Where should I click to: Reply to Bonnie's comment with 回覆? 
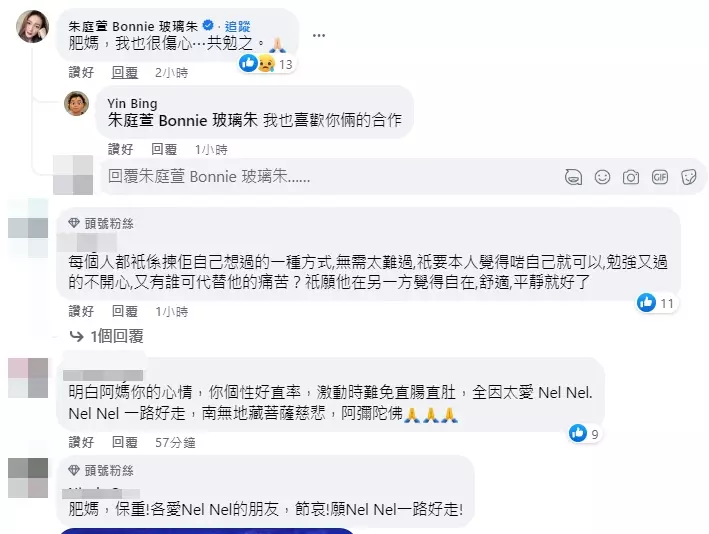(x=125, y=72)
